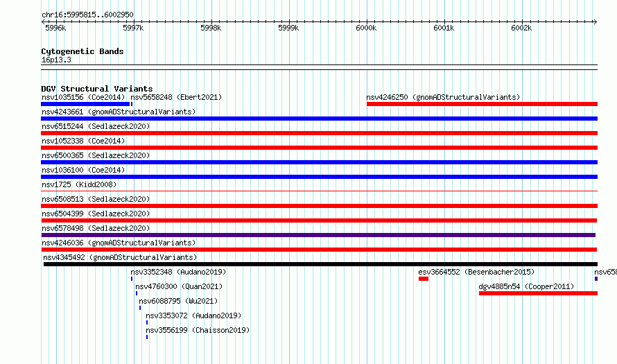
Task: Select the blue bar under nsv4243661
Action: pyautogui.click(x=319, y=119)
